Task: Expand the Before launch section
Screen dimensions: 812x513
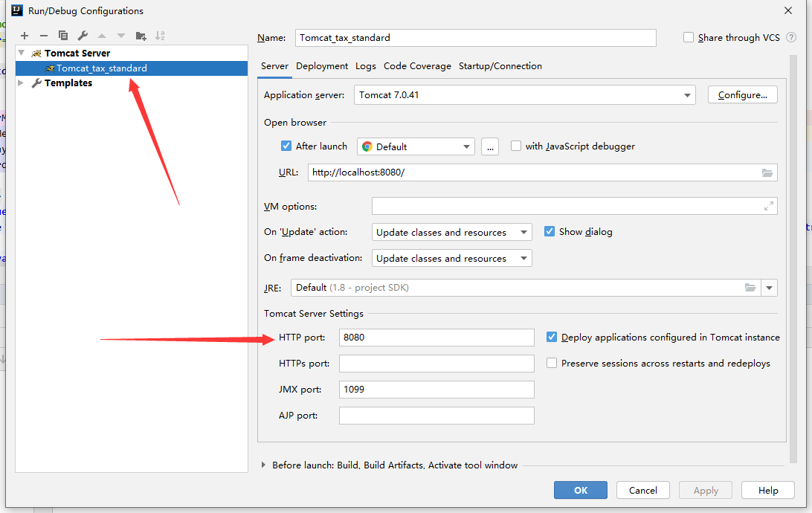Action: point(263,465)
